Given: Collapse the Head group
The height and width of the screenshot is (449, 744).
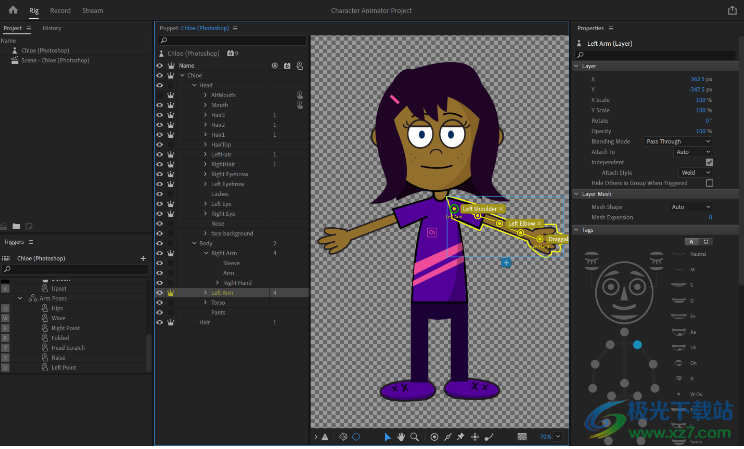Looking at the screenshot, I should pyautogui.click(x=194, y=85).
